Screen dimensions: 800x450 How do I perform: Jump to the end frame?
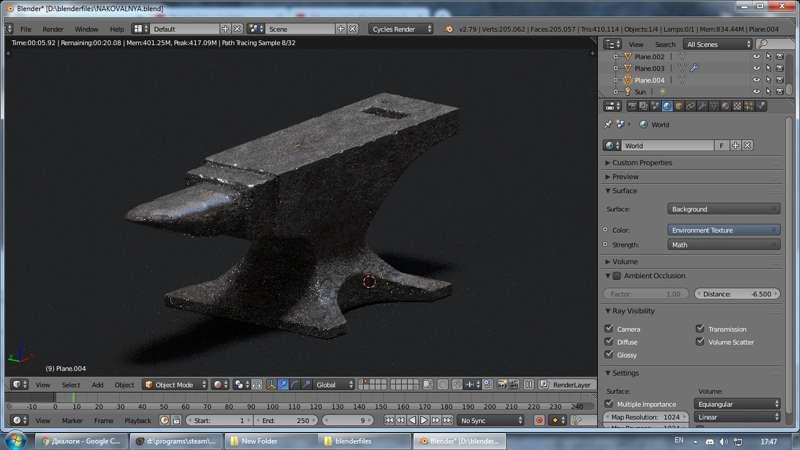[447, 420]
